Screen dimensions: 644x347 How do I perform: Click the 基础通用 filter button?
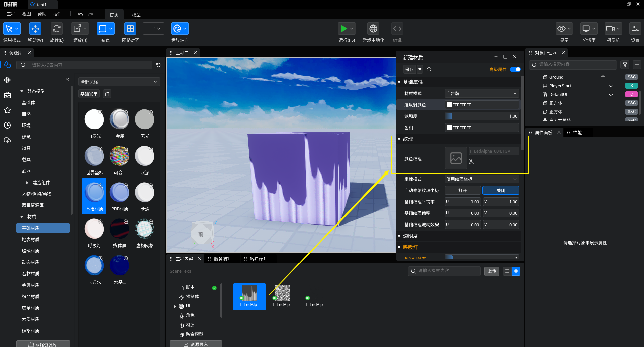[89, 94]
